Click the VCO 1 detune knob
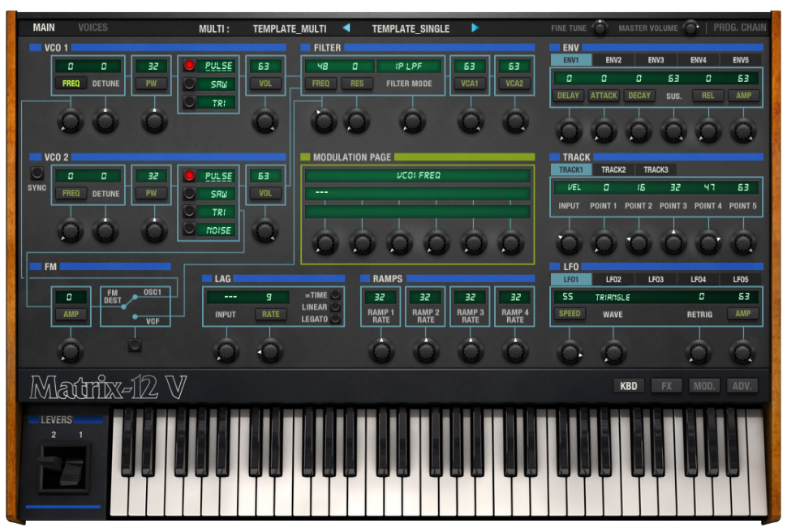This screenshot has width=787, height=532. pyautogui.click(x=105, y=121)
